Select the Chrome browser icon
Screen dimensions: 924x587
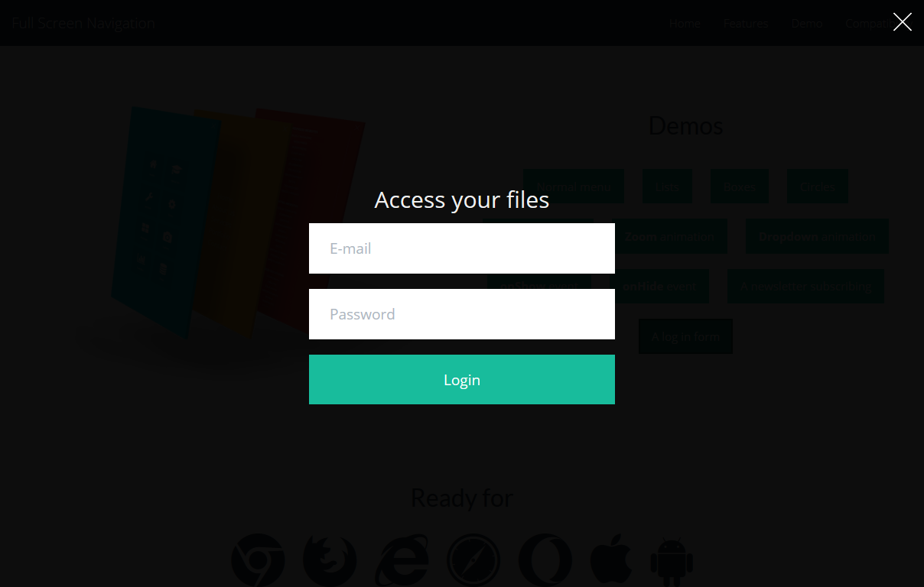tap(259, 559)
